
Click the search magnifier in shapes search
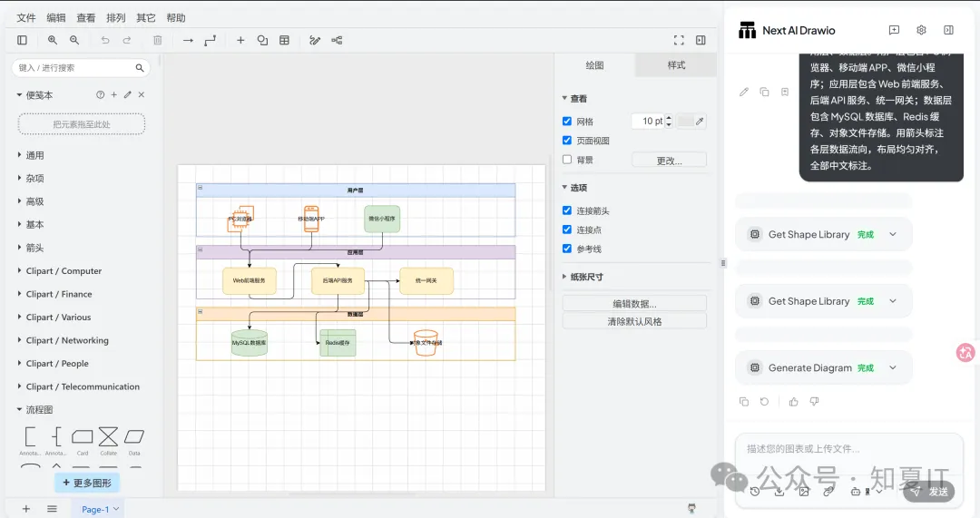pos(140,67)
